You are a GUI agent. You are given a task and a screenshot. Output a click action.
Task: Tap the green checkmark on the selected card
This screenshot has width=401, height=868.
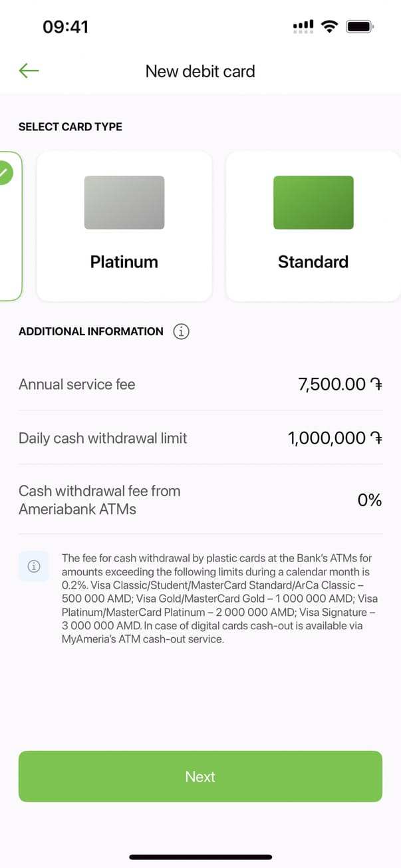(x=3, y=174)
